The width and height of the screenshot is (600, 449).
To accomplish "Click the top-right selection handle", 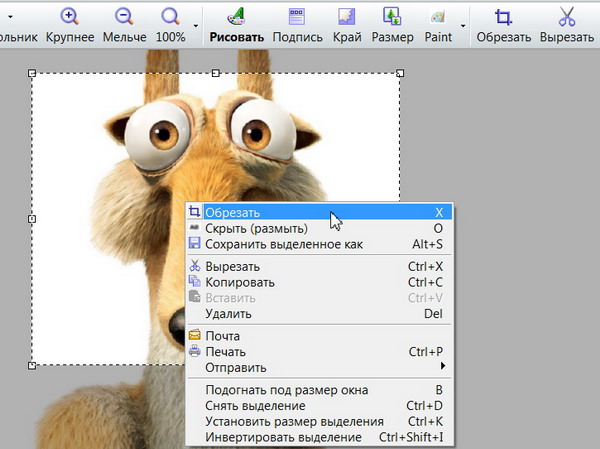I will pyautogui.click(x=400, y=73).
